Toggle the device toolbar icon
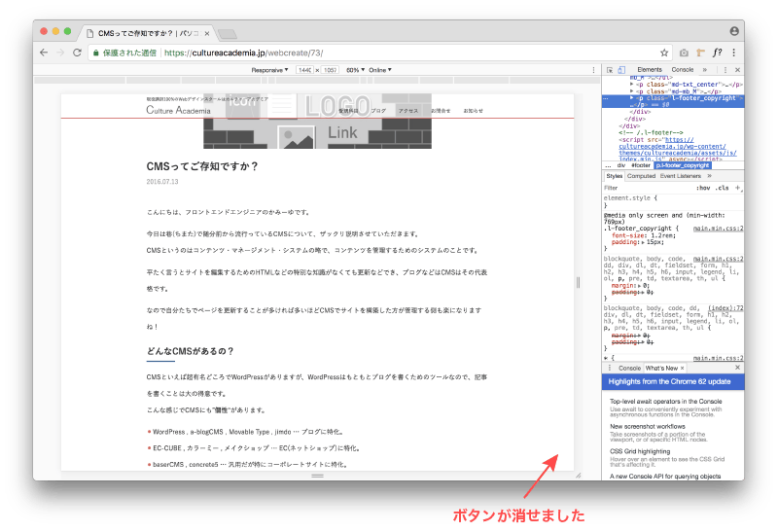 pos(621,70)
